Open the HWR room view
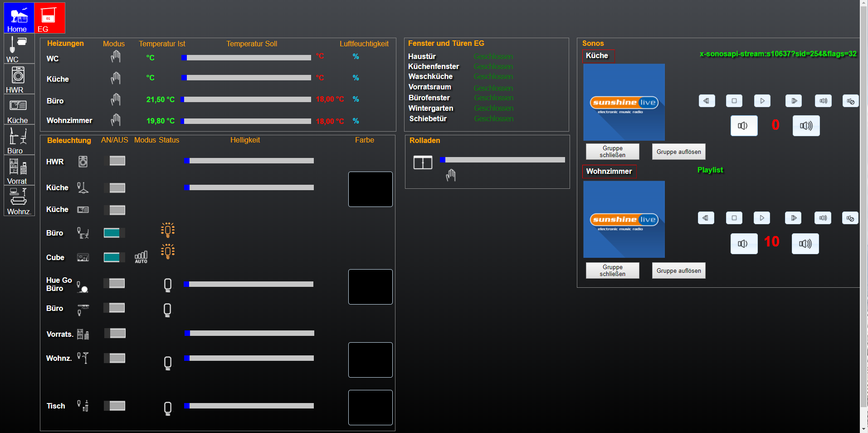The width and height of the screenshot is (868, 433). click(19, 79)
